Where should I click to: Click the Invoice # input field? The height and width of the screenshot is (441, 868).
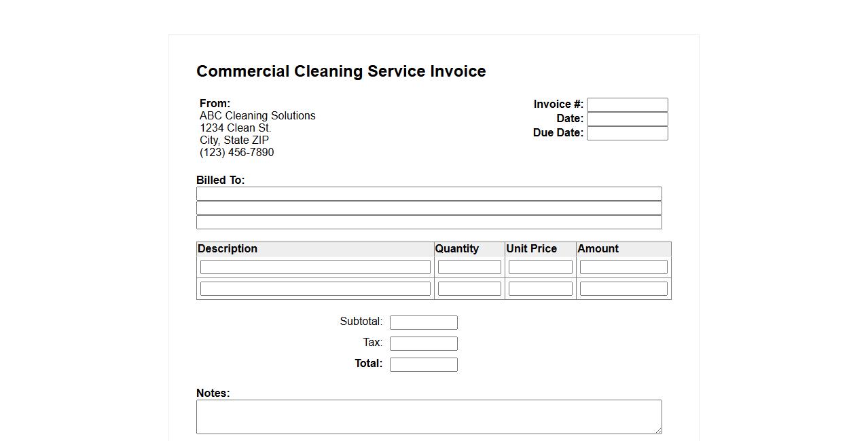[627, 104]
